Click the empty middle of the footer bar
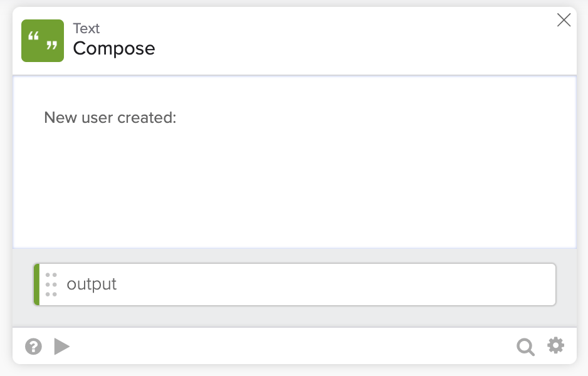The image size is (588, 376). (x=295, y=347)
